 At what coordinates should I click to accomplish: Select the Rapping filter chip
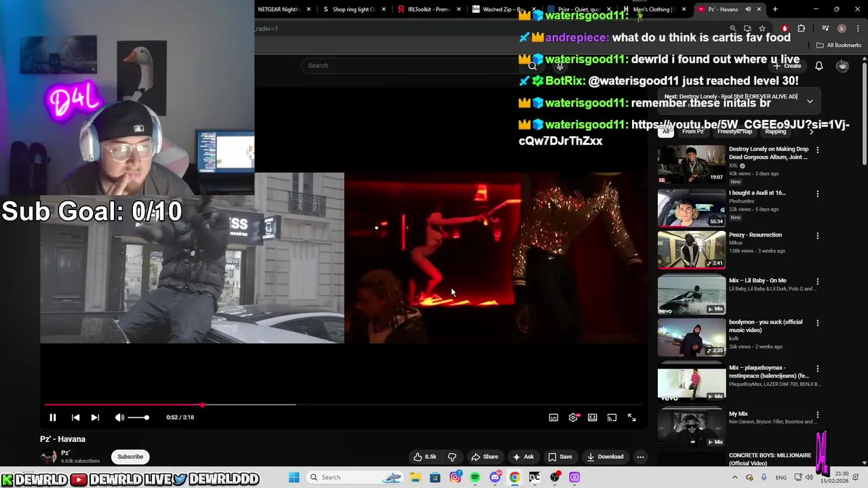coord(775,131)
